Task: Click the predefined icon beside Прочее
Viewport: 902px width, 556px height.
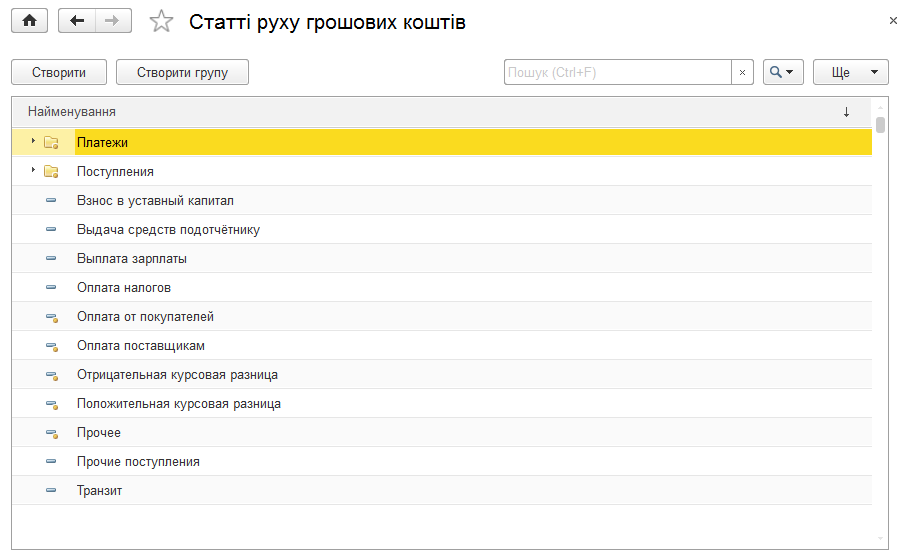Action: point(52,434)
